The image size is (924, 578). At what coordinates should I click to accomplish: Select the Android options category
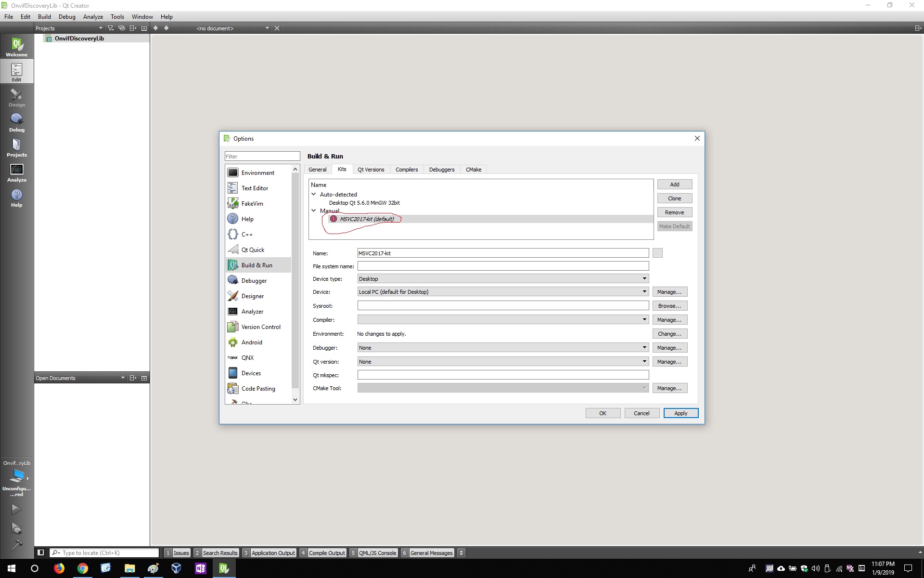[251, 342]
